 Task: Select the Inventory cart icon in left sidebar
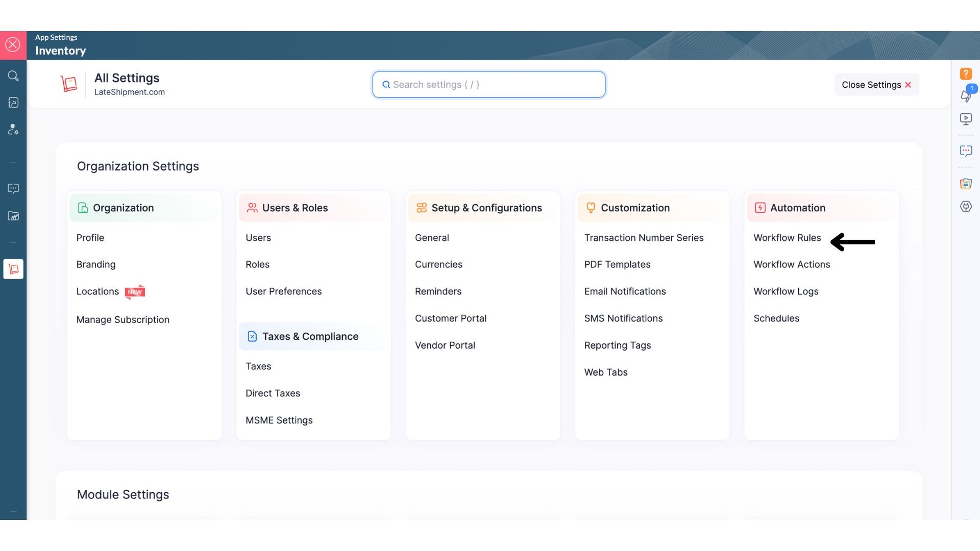tap(13, 269)
